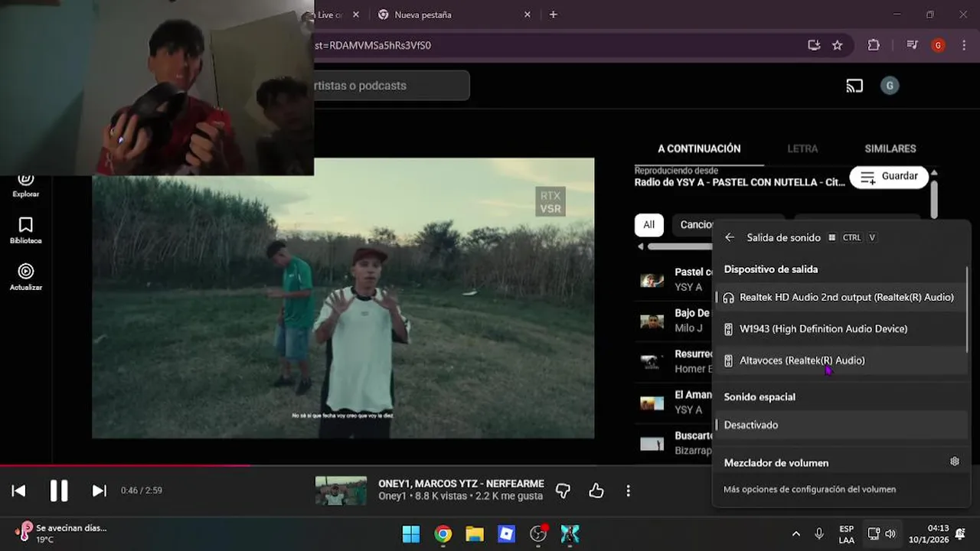Open Chrome from the taskbar
980x551 pixels.
point(443,533)
